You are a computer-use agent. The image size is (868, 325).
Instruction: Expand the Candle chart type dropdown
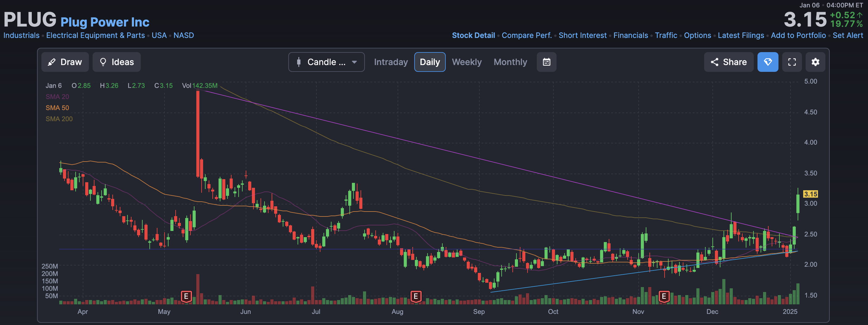pyautogui.click(x=326, y=62)
